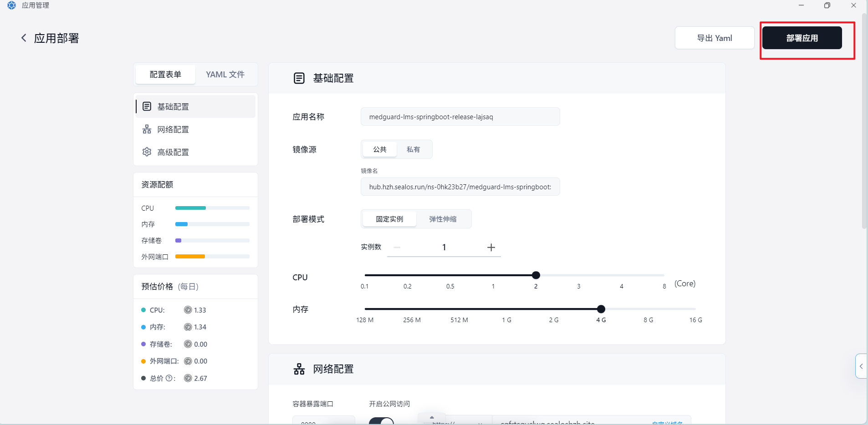Choose 弹性伸缩 deployment mode
The height and width of the screenshot is (425, 868).
443,219
